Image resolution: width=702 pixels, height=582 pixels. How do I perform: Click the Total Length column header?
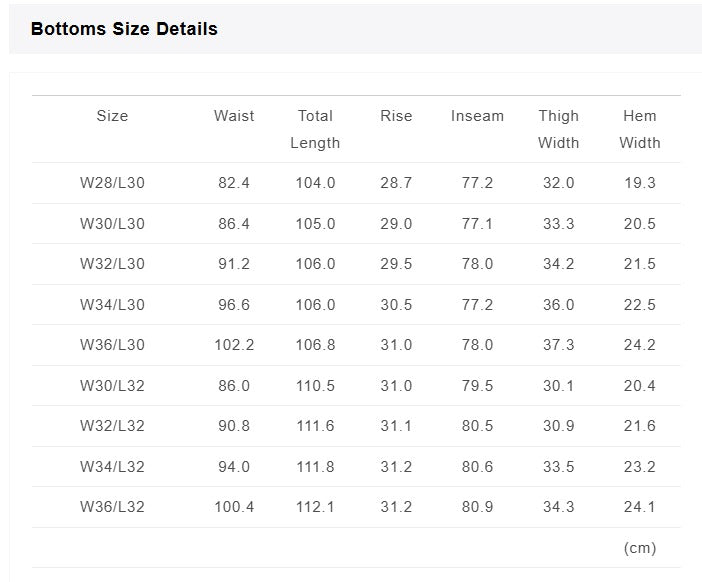[x=315, y=129]
